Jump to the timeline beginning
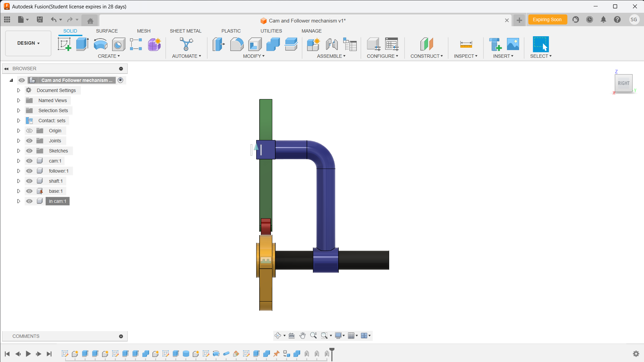The width and height of the screenshot is (644, 362). (7, 354)
